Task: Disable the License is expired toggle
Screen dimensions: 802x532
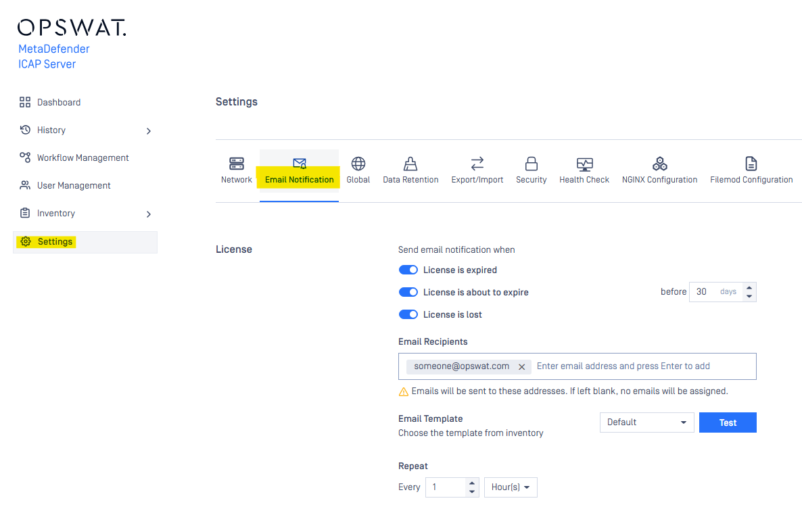Action: click(x=408, y=270)
